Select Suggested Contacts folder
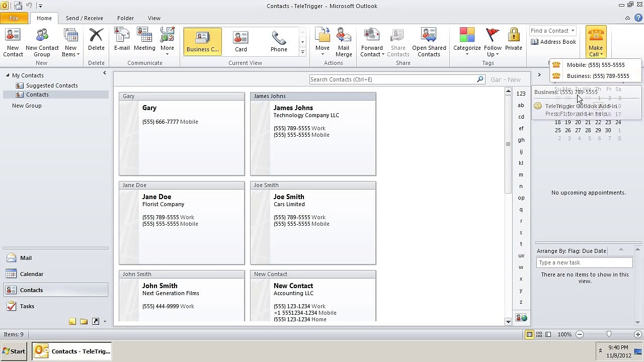Screen dimensions: 644x362 click(52, 85)
